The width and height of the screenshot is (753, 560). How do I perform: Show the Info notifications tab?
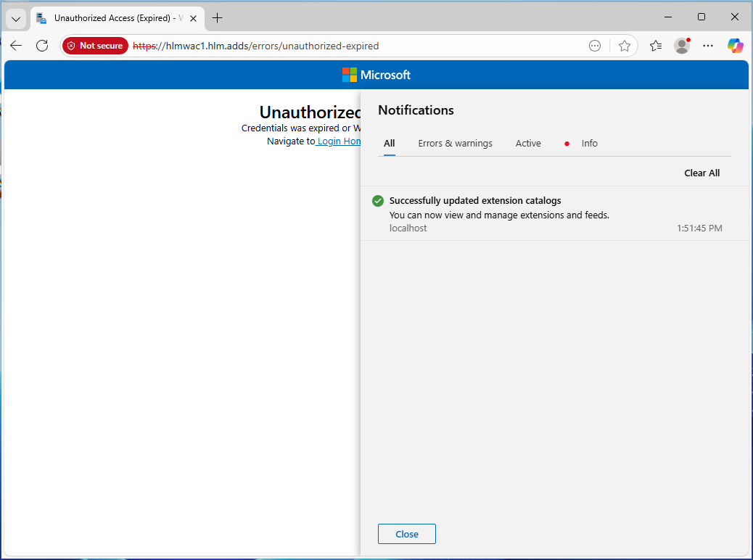[589, 144]
